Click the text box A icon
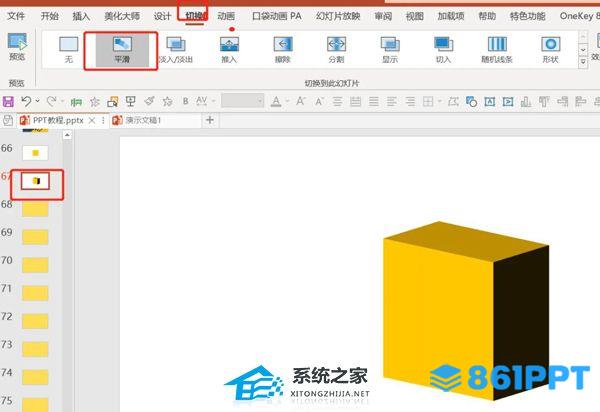Viewport: 600px width, 412px height. coord(490,101)
